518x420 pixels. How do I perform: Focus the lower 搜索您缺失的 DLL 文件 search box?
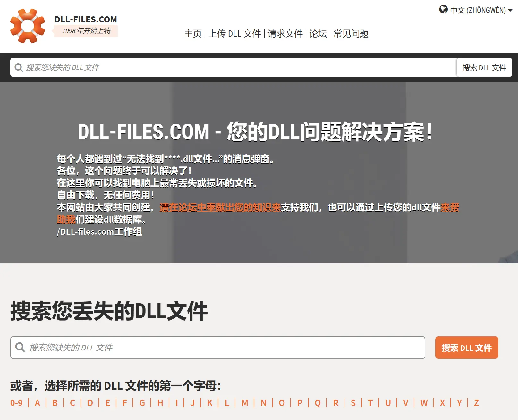coord(218,348)
